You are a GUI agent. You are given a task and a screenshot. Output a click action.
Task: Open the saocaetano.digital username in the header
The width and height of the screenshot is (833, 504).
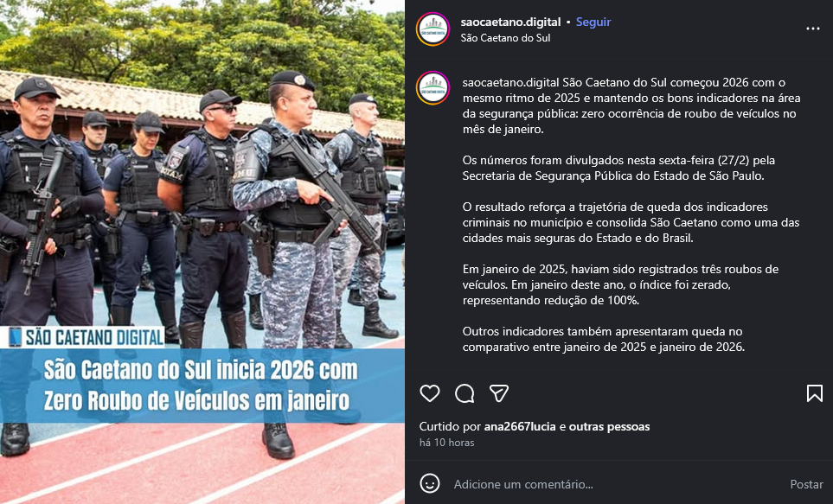[510, 22]
